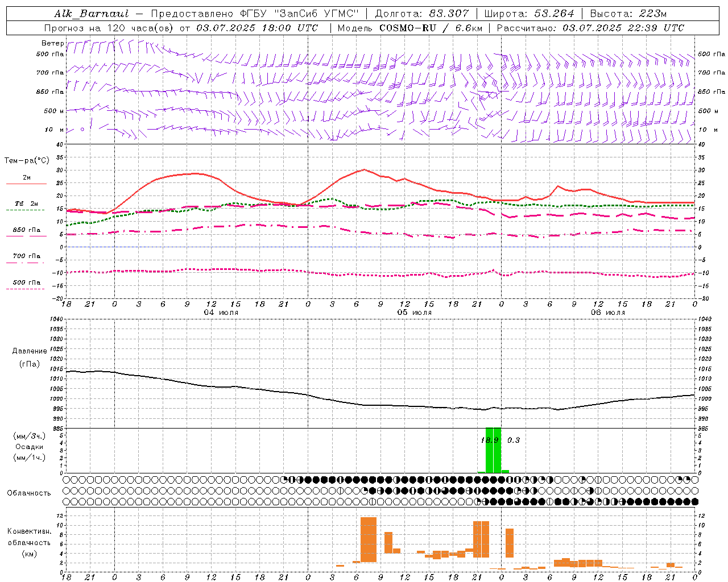Viewport: 728px width, 582px height.
Task: Click the "700 гПа" temperature legend label
Action: 27,256
